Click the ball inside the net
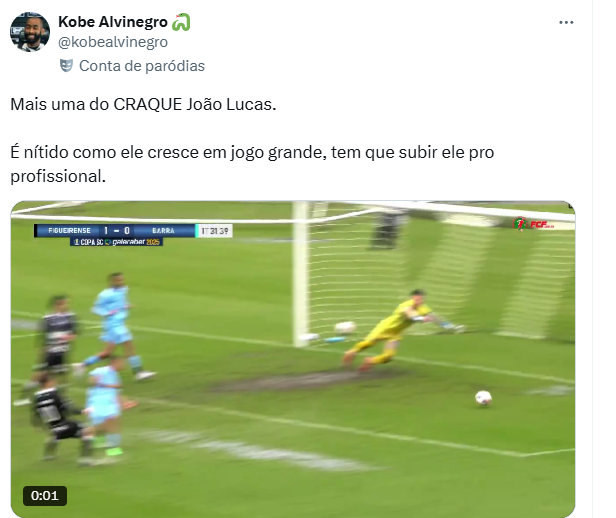 click(x=345, y=327)
